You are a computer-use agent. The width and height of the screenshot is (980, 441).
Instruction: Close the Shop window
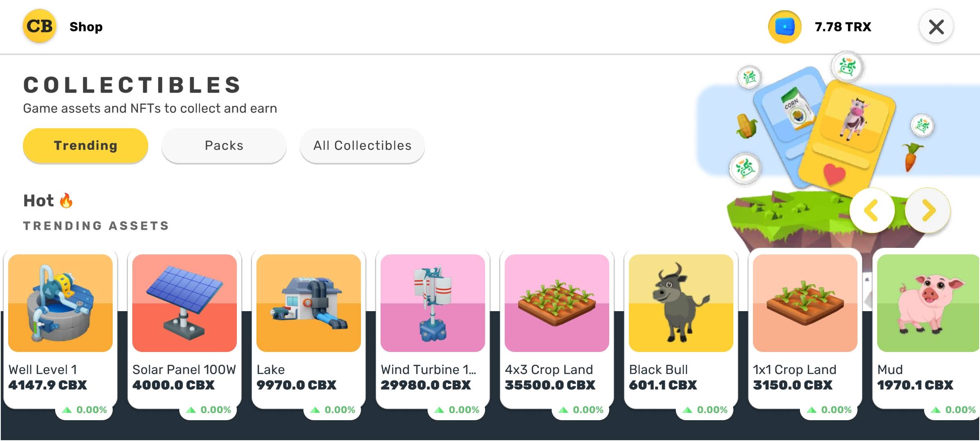[936, 27]
